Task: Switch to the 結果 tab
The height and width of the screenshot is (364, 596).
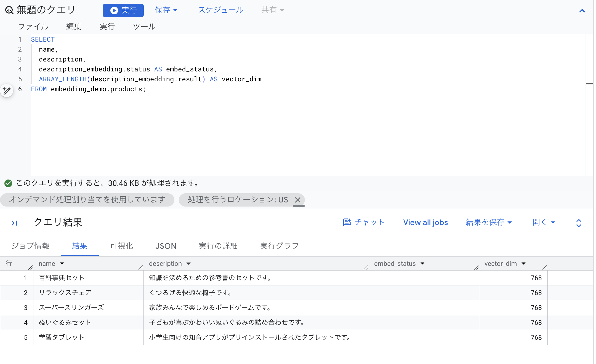Action: 80,246
